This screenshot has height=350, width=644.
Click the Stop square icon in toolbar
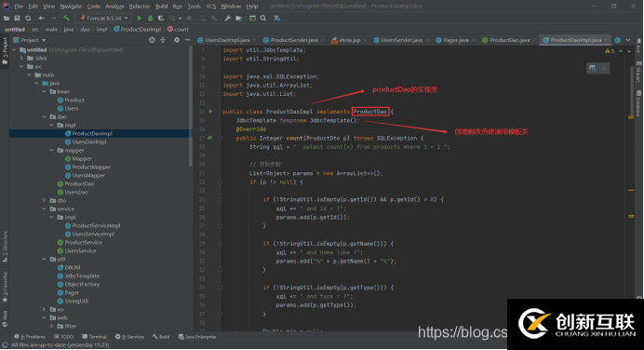pos(189,18)
